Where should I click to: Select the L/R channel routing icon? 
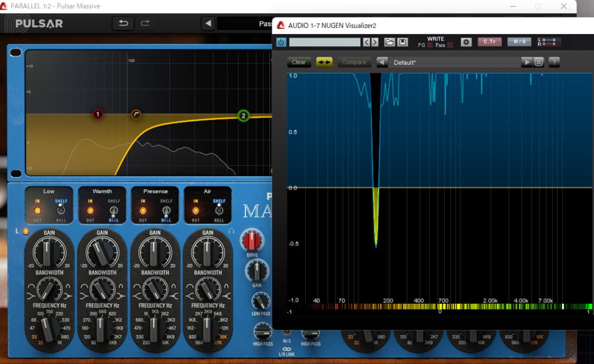547,42
